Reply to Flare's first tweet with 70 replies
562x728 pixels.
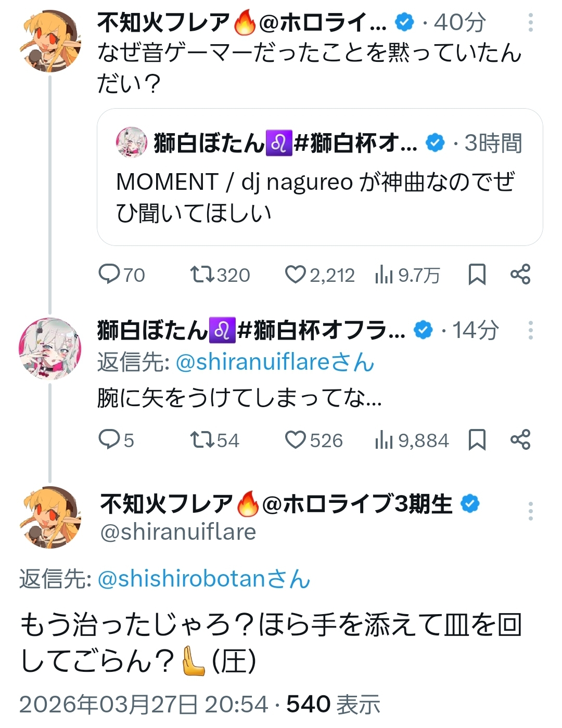110,274
